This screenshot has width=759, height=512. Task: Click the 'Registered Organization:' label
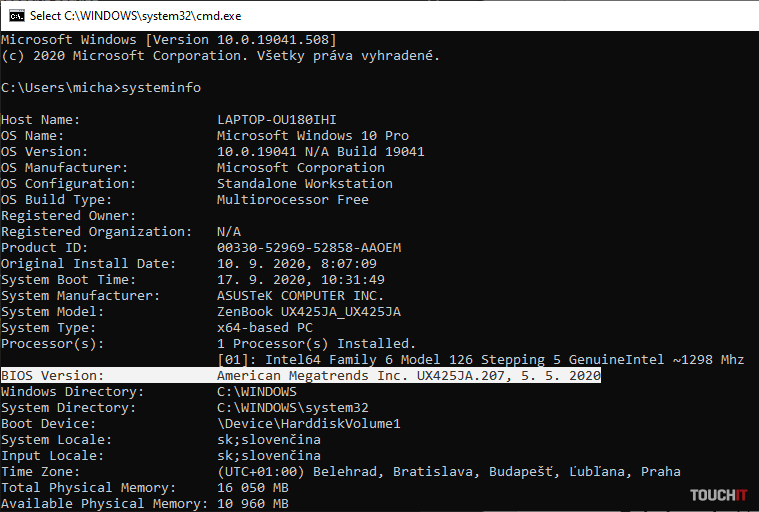tap(96, 231)
